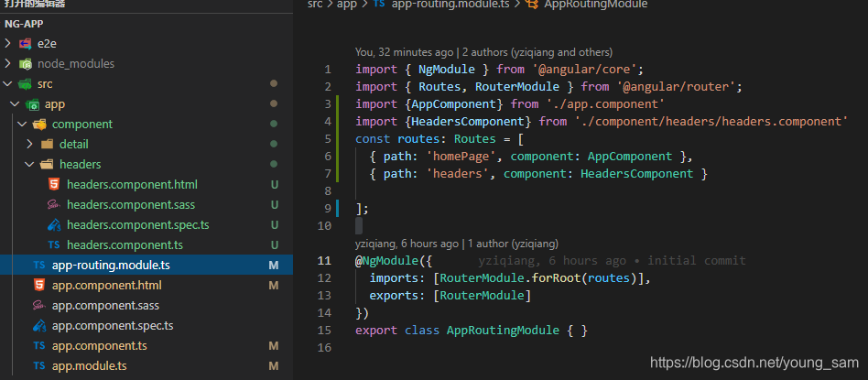The width and height of the screenshot is (868, 380).
Task: Open app.module.ts file
Action: [x=89, y=365]
